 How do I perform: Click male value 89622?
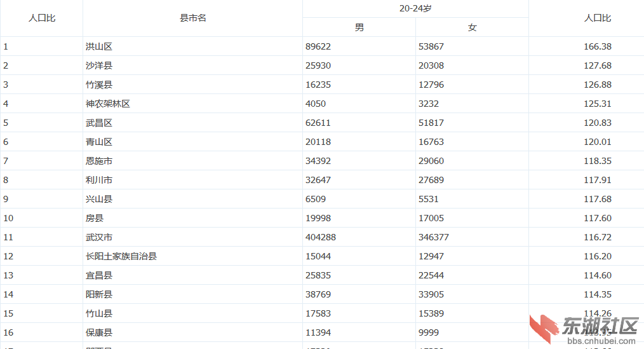318,46
